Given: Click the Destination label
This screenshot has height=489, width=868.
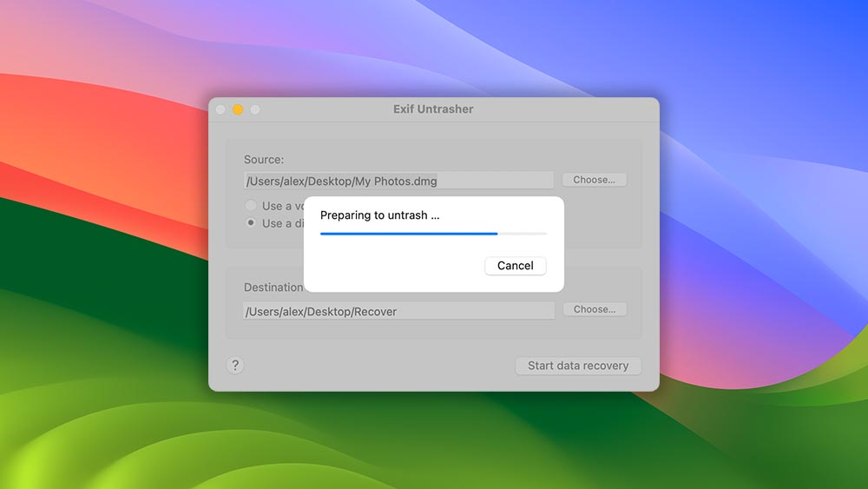Looking at the screenshot, I should pyautogui.click(x=273, y=287).
